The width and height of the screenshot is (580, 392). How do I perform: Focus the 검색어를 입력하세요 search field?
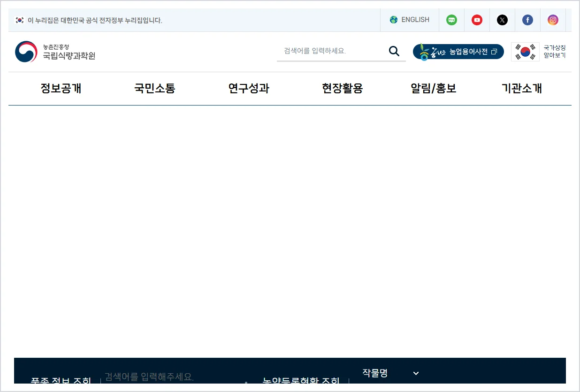tap(332, 51)
